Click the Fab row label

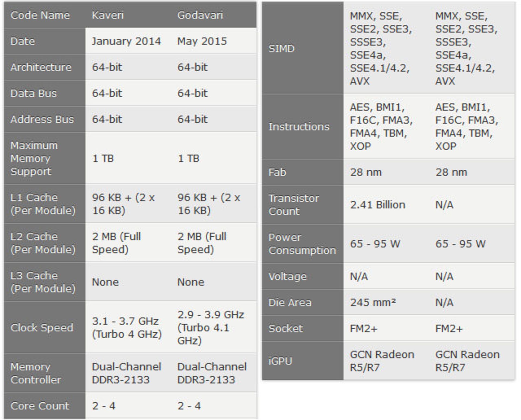click(x=303, y=172)
